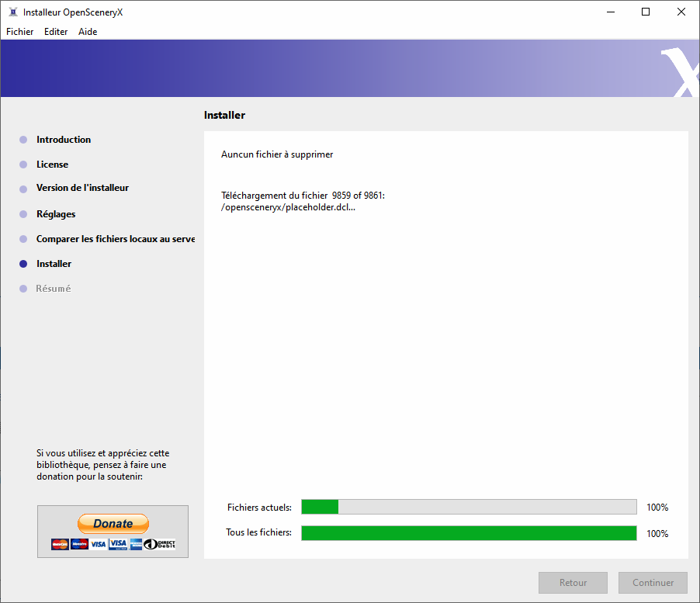Click 'Téléchargement du fichier 9859 of 9861' text

pyautogui.click(x=303, y=196)
